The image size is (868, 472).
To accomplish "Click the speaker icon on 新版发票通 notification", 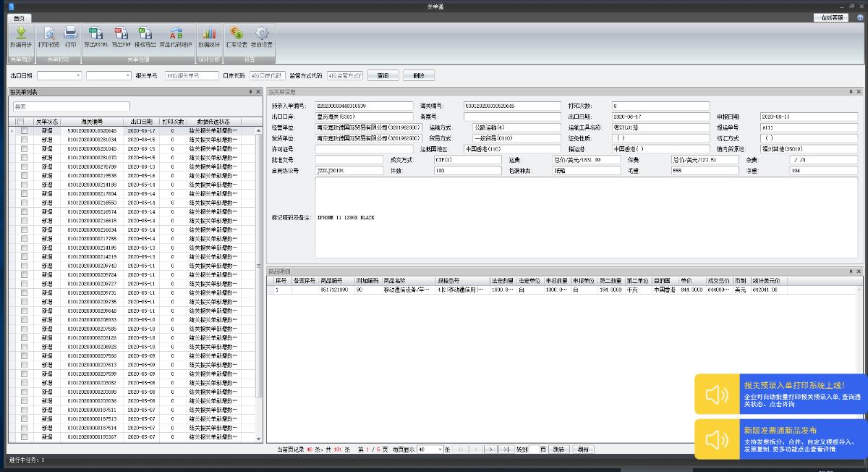I will click(x=717, y=439).
